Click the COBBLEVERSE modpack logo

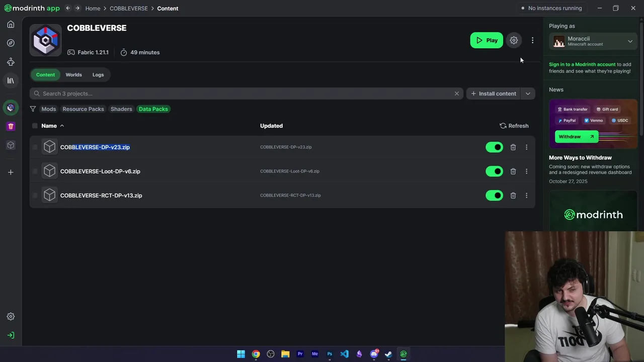[x=46, y=40]
